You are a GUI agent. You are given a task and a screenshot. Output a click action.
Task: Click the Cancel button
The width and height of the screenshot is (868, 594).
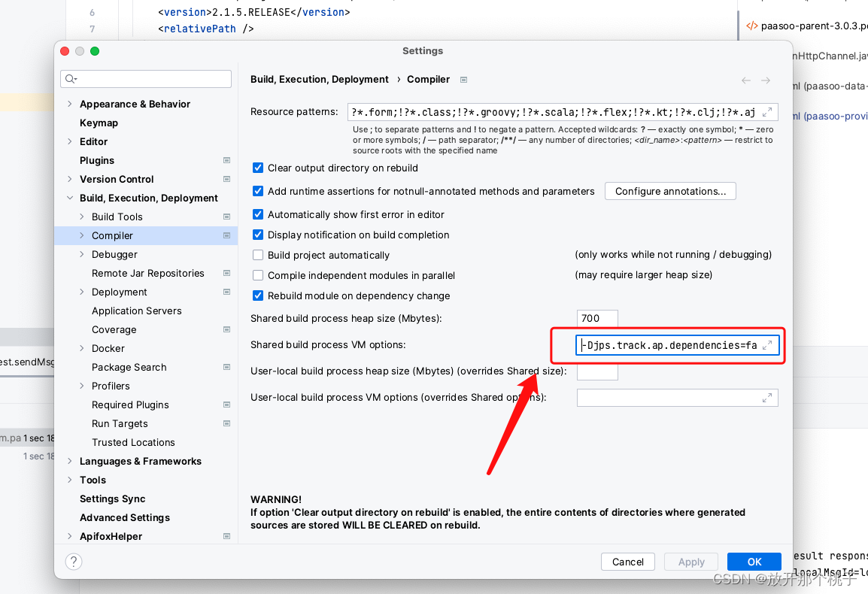(628, 562)
